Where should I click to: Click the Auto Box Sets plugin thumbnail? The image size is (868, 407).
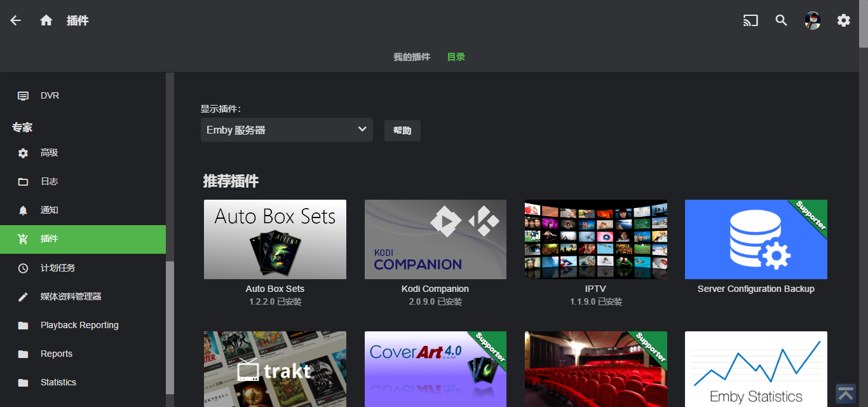point(275,239)
